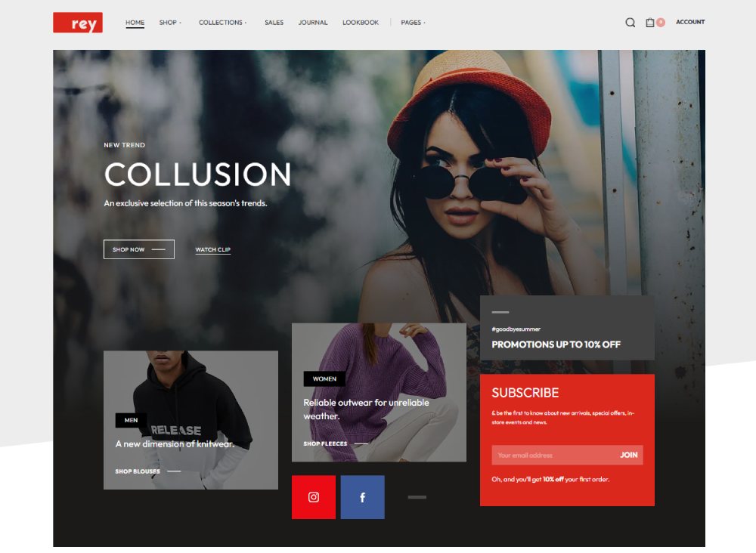
Task: Open the Journal menu item
Action: point(313,23)
